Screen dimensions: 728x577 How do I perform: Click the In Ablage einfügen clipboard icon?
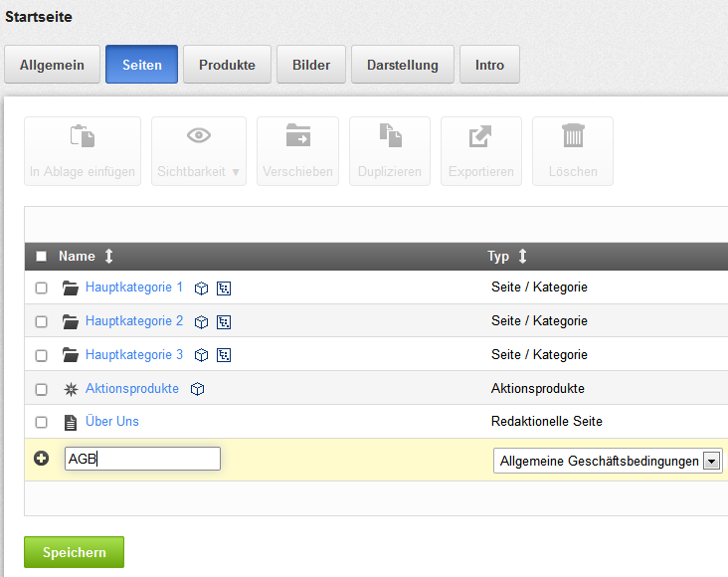click(83, 136)
